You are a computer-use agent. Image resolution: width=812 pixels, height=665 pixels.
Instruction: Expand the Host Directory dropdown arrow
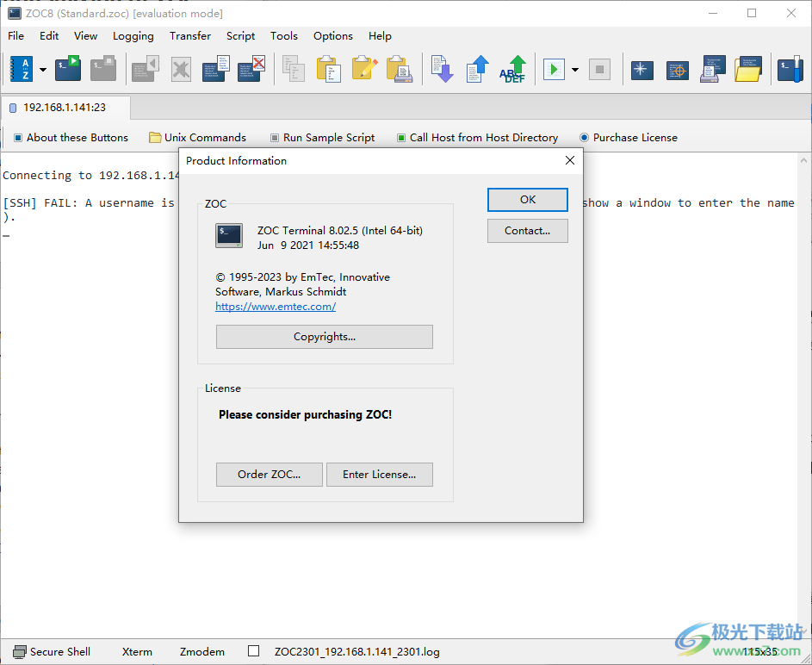(x=43, y=70)
